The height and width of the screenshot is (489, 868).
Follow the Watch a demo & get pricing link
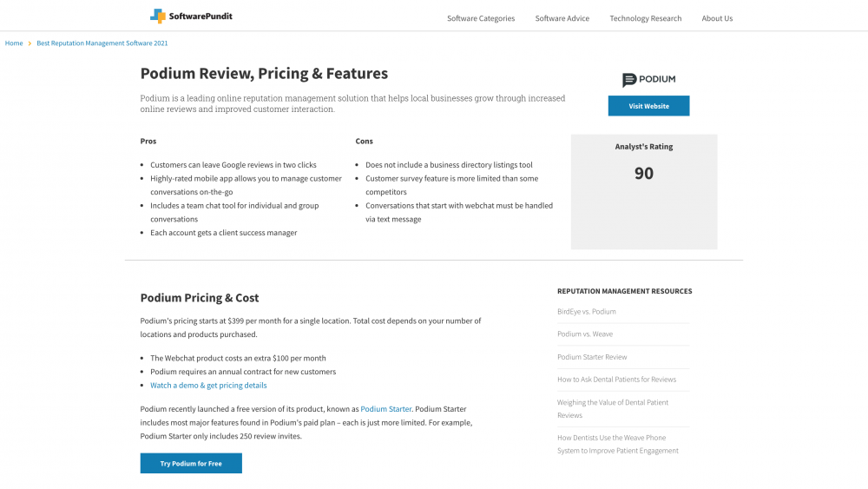coord(208,386)
